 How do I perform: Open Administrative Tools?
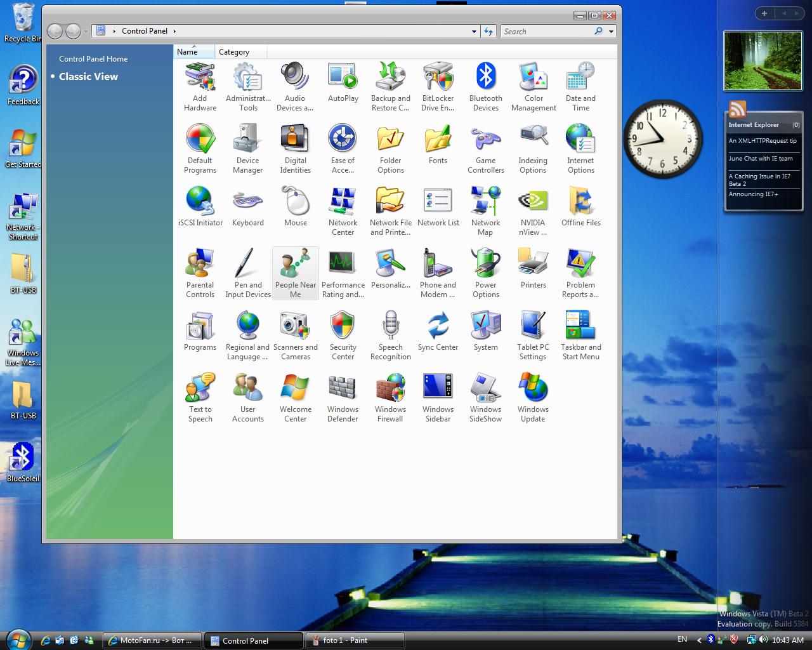pyautogui.click(x=248, y=87)
